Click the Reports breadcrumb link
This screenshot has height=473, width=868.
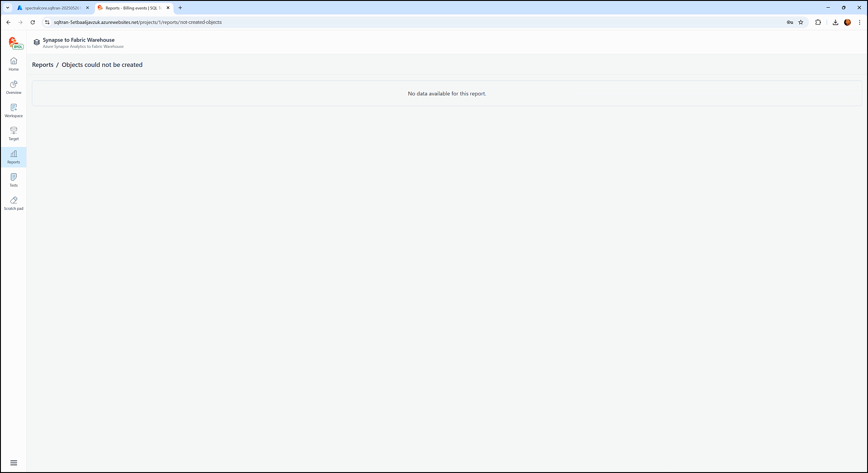[x=43, y=65]
